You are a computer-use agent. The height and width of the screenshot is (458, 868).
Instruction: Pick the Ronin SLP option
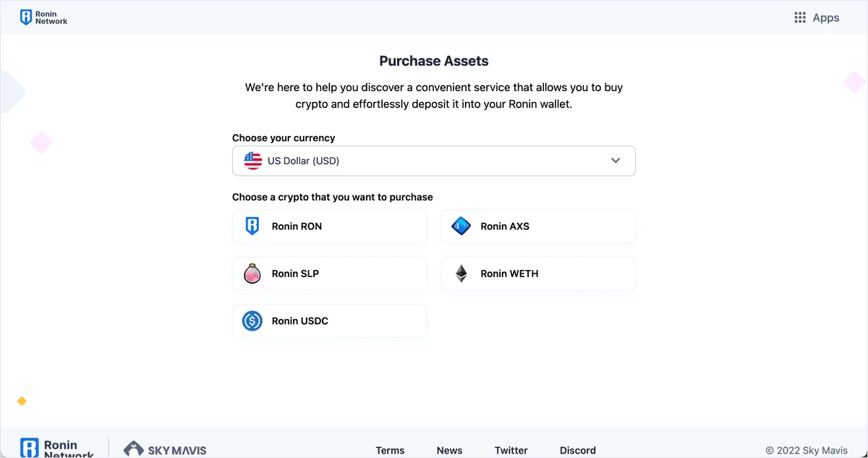(329, 273)
